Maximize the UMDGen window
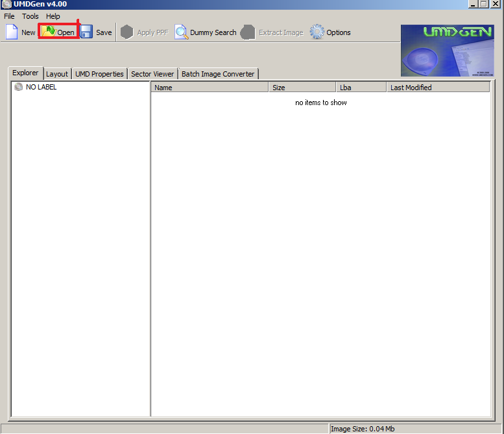 tap(484, 4)
